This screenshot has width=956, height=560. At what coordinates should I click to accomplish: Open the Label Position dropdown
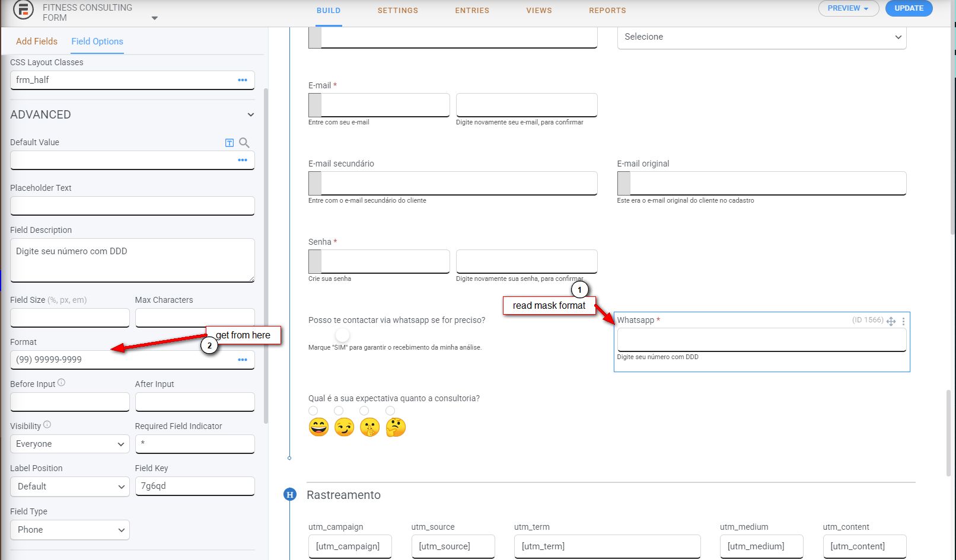tap(70, 487)
